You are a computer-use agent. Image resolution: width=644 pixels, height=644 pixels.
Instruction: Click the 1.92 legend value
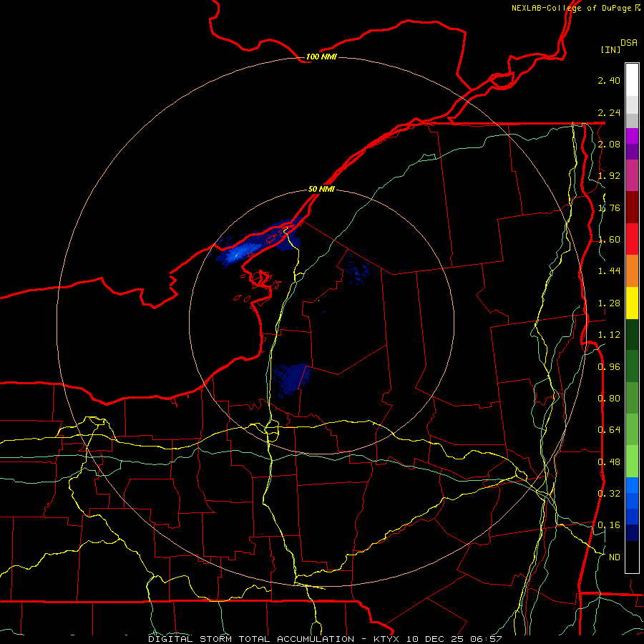click(609, 176)
